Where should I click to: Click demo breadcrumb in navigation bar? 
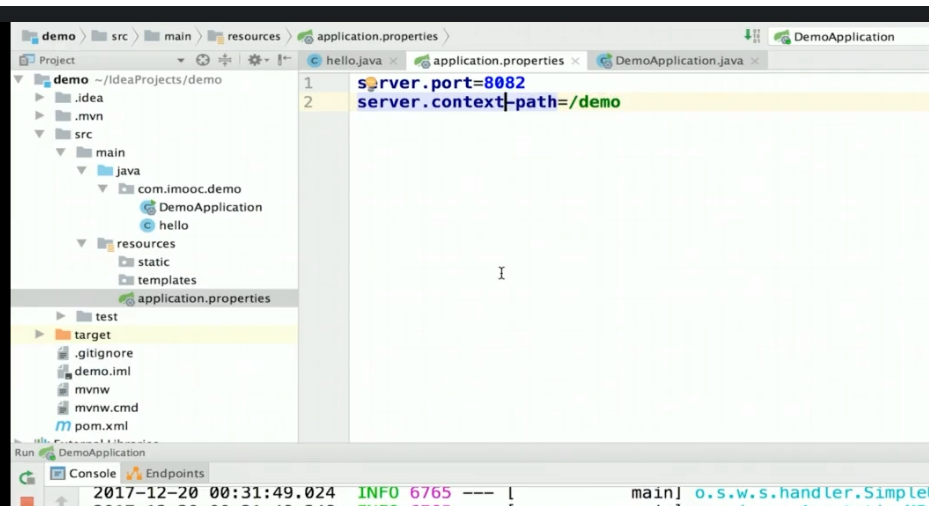[49, 36]
